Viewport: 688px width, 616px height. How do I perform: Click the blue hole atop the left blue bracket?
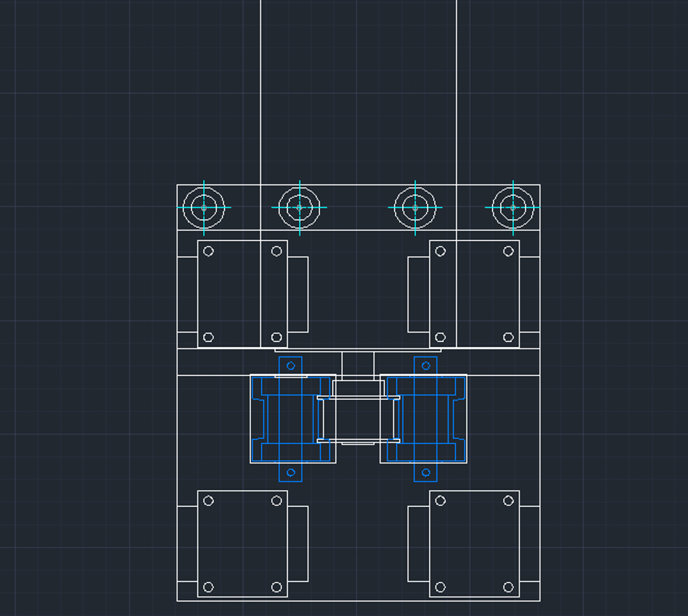[291, 366]
